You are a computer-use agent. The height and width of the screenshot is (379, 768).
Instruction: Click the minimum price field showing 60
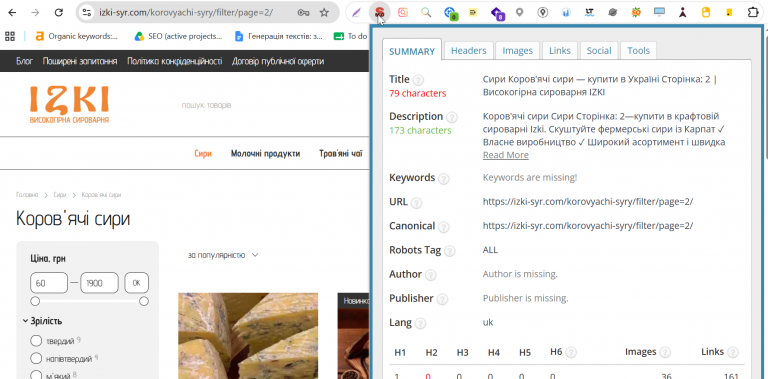coord(49,283)
